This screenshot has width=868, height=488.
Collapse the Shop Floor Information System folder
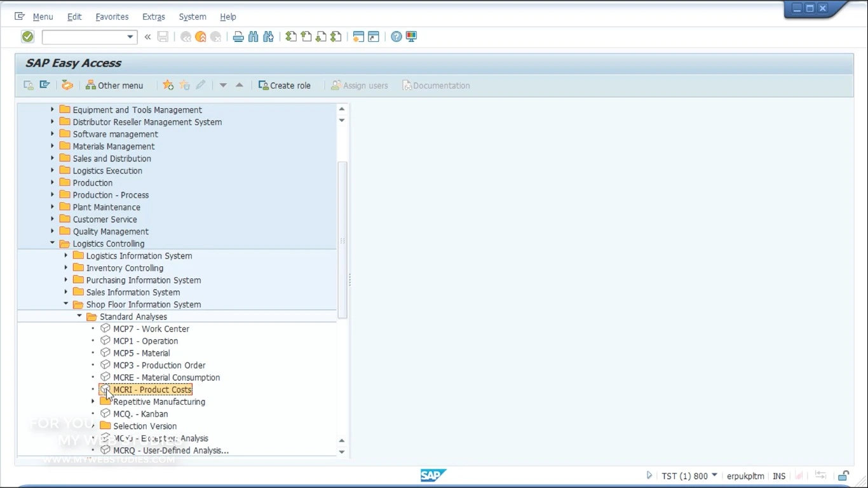click(x=65, y=304)
